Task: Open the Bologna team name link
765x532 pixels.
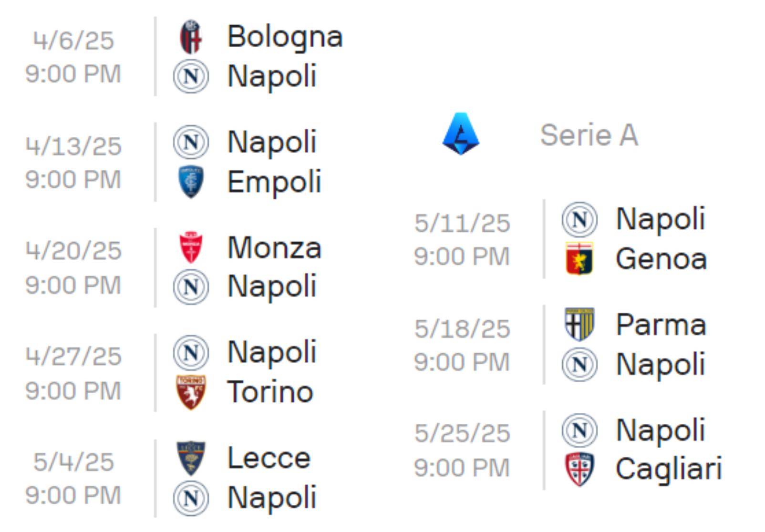Action: tap(285, 37)
